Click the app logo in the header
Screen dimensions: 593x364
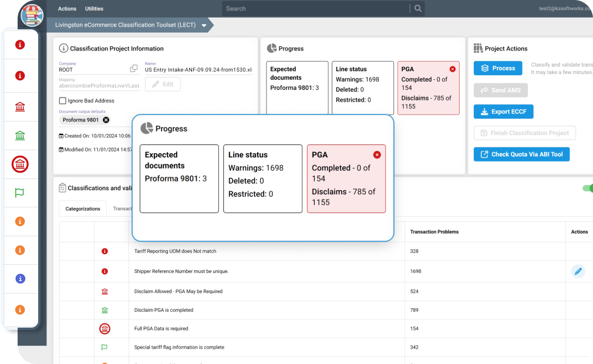[x=32, y=15]
